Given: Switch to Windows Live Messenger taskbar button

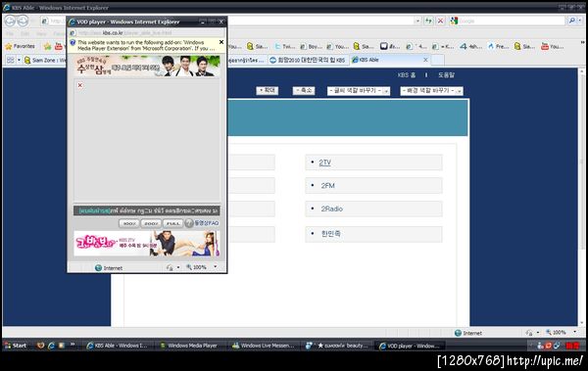Looking at the screenshot, I should pyautogui.click(x=263, y=346).
